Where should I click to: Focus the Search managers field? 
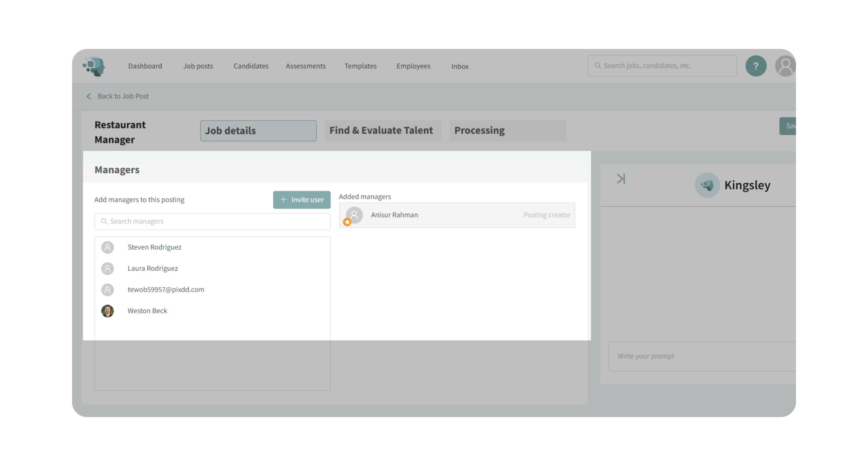point(216,222)
